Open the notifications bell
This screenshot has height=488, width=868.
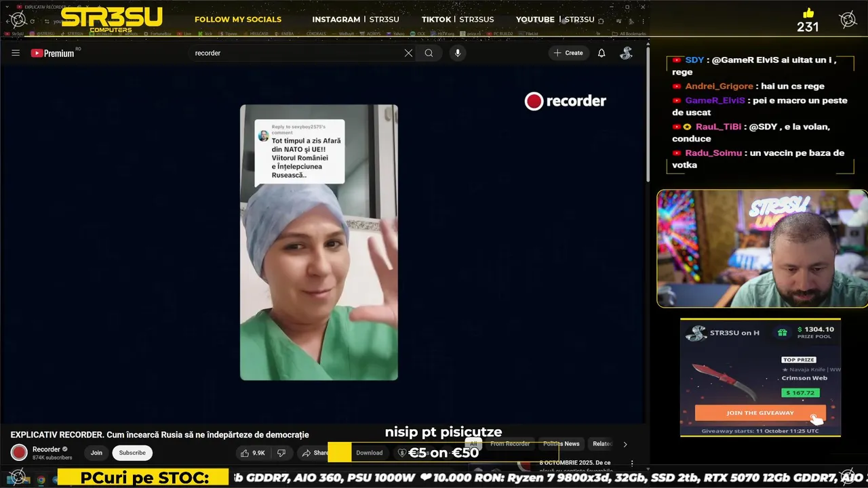click(x=601, y=53)
